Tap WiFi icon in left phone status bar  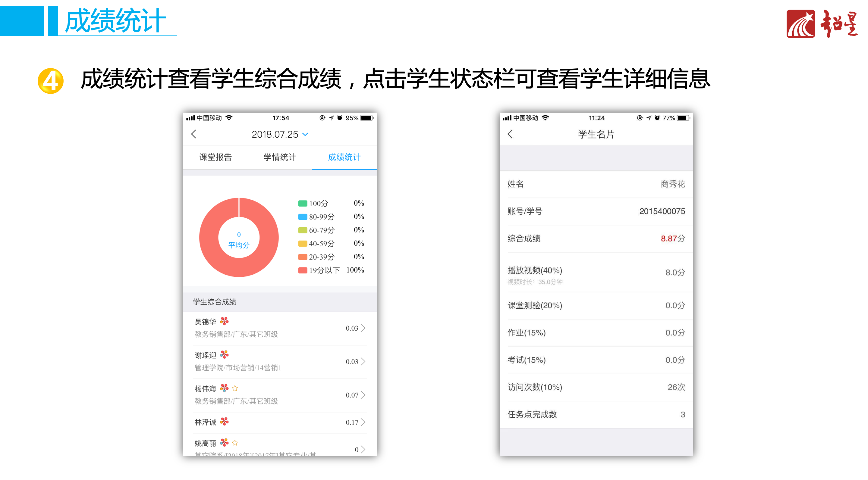pos(229,118)
